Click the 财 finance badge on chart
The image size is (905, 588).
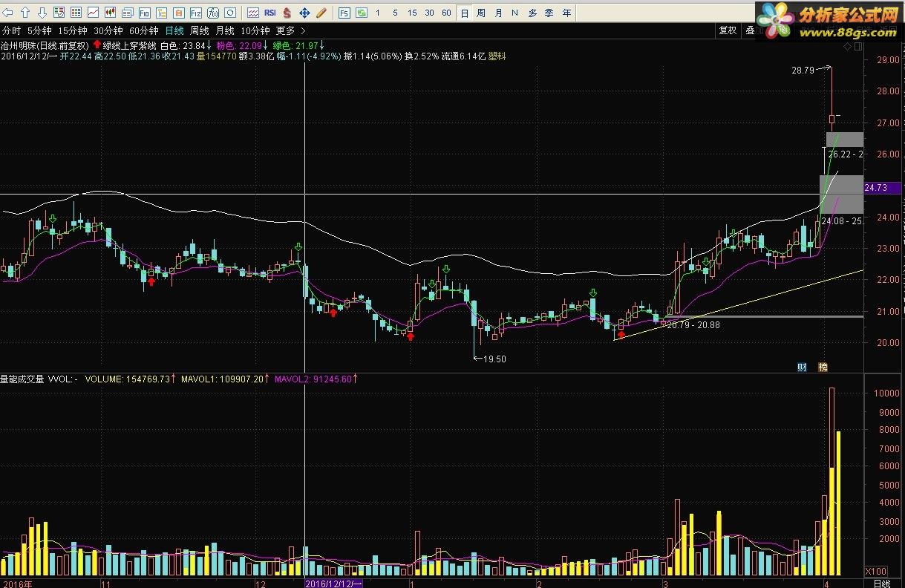point(802,367)
